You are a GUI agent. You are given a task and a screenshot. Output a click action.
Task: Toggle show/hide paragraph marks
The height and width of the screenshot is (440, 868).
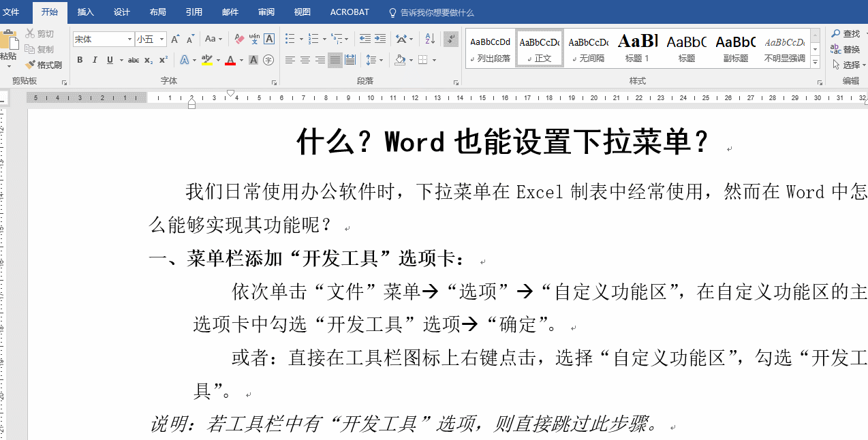coord(451,39)
